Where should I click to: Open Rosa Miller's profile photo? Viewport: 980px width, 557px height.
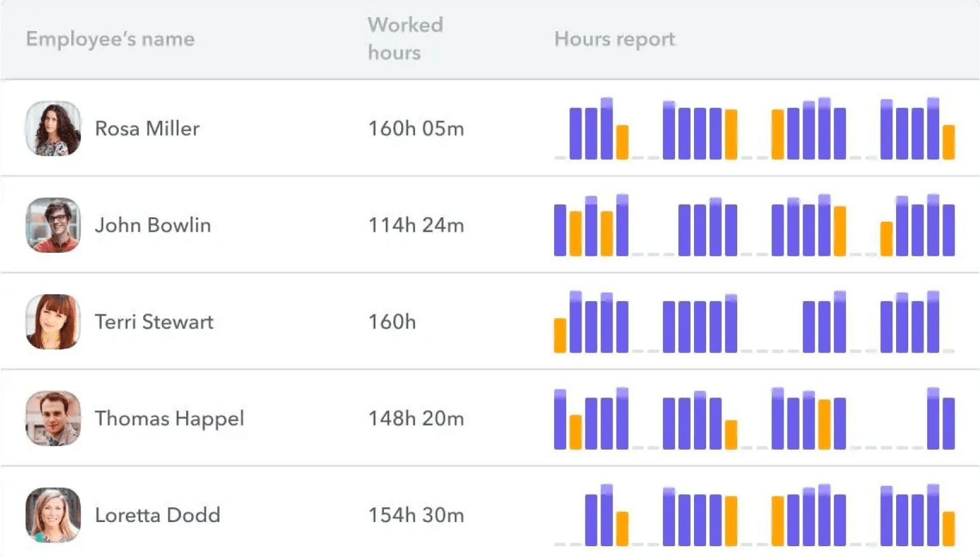click(53, 128)
